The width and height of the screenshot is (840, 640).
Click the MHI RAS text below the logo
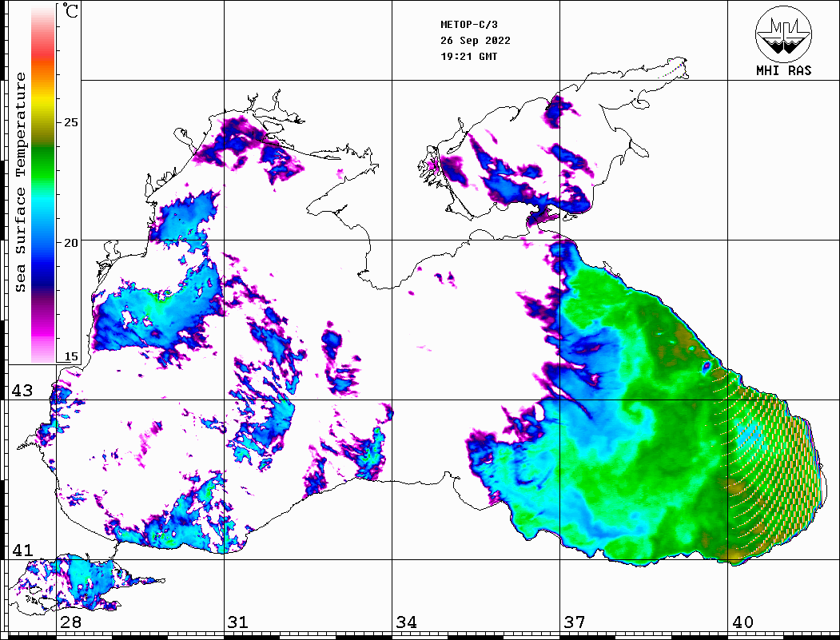tap(783, 71)
